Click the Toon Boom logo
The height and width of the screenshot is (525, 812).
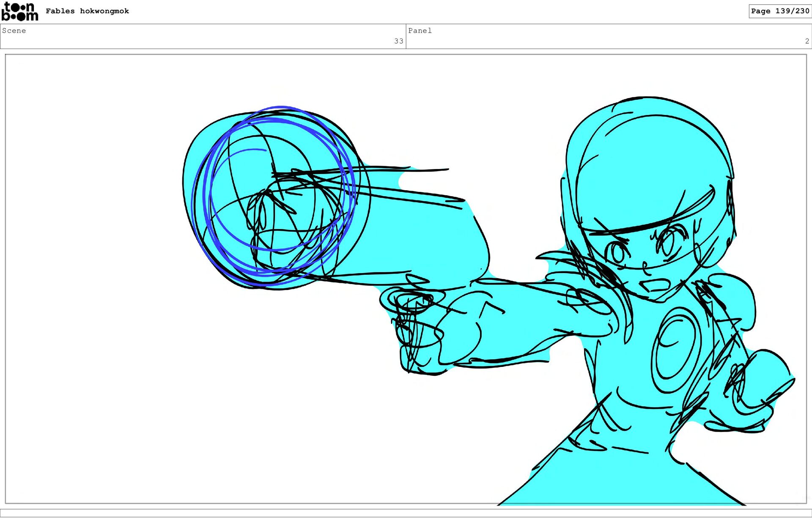point(19,11)
